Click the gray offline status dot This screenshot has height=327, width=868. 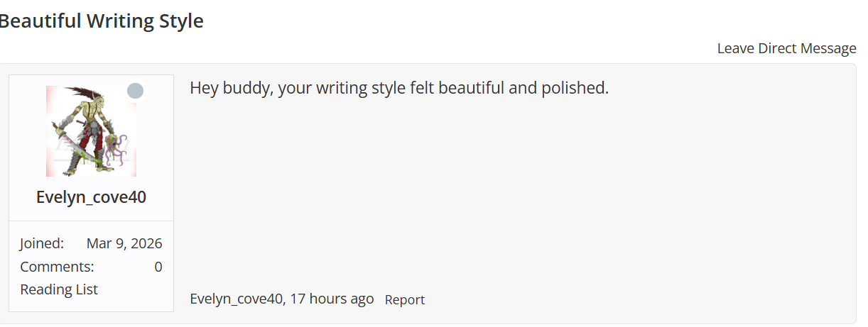click(135, 91)
